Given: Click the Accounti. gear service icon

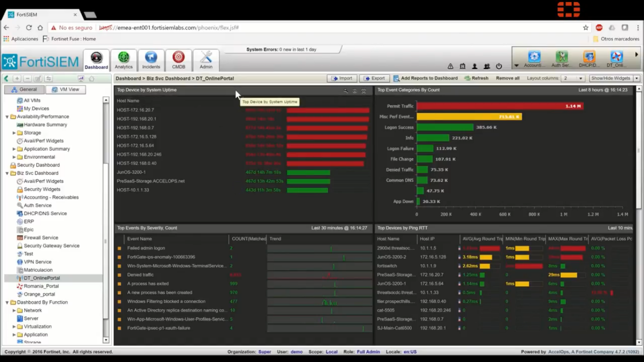Looking at the screenshot, I should point(533,58).
